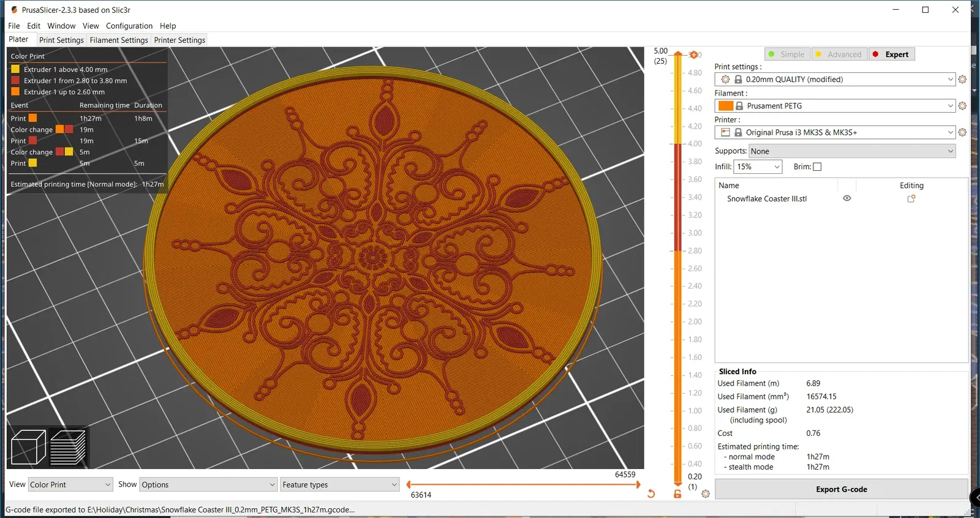Open Print settings gear icon
Screen dimensions: 980x518
click(962, 80)
